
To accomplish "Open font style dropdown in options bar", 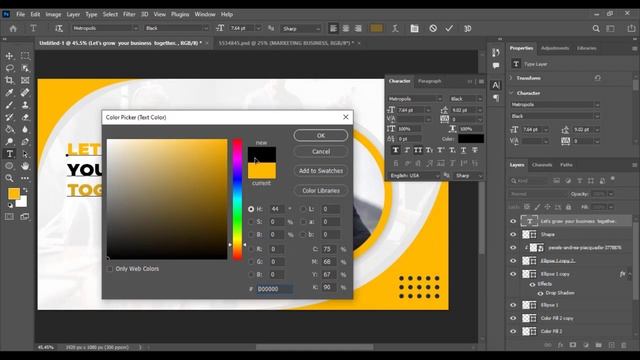I will coord(205,28).
